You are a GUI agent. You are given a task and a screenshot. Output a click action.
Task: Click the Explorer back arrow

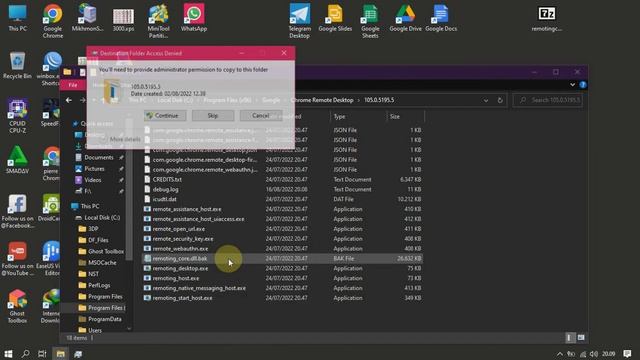pyautogui.click(x=69, y=100)
